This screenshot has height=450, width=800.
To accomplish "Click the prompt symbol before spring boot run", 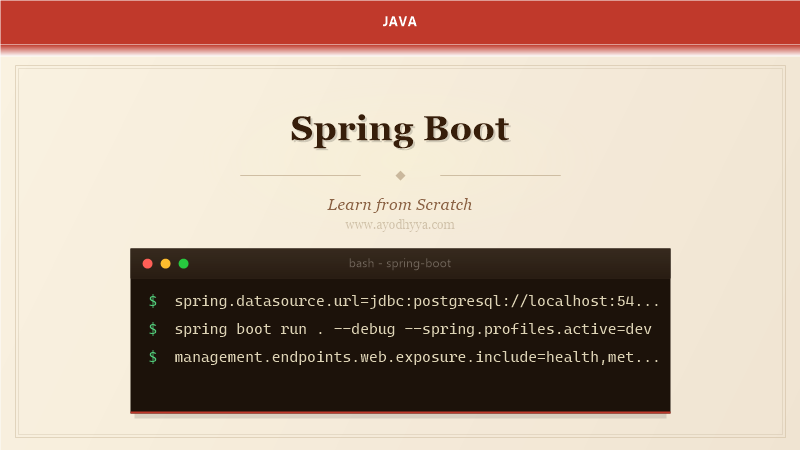I will (x=153, y=329).
